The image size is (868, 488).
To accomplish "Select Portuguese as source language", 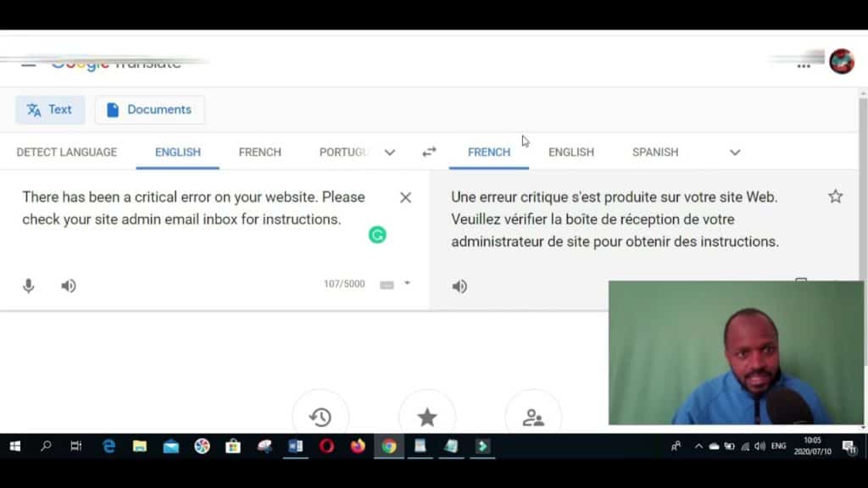I will (x=344, y=152).
